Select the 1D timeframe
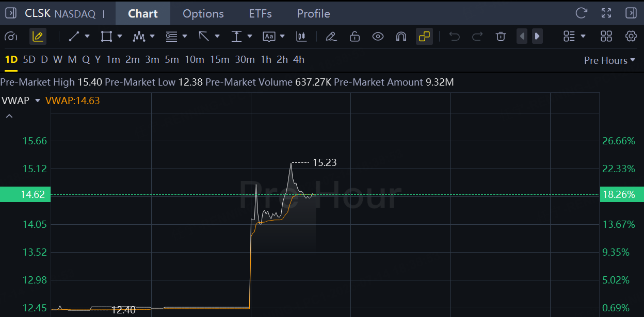 pos(11,60)
